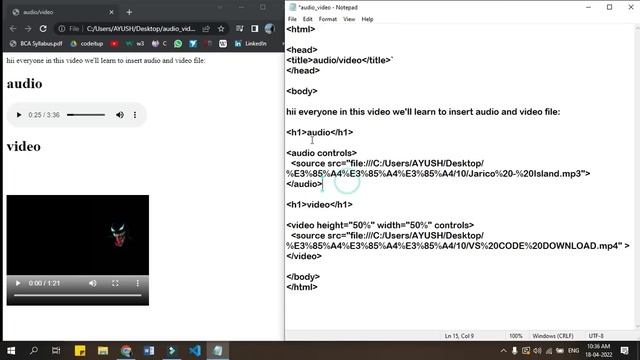Click the </html> closing tag line
640x360 pixels.
pyautogui.click(x=302, y=287)
